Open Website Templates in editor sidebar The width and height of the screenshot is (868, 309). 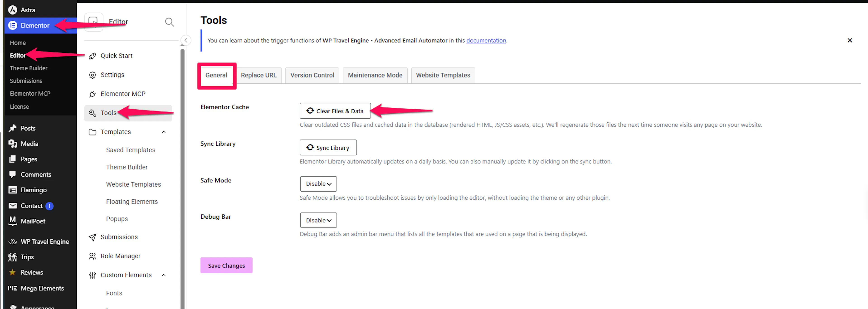[x=133, y=185]
